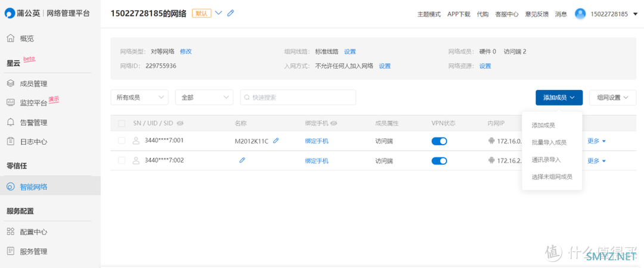Open 组网设置 dropdown

(x=613, y=98)
